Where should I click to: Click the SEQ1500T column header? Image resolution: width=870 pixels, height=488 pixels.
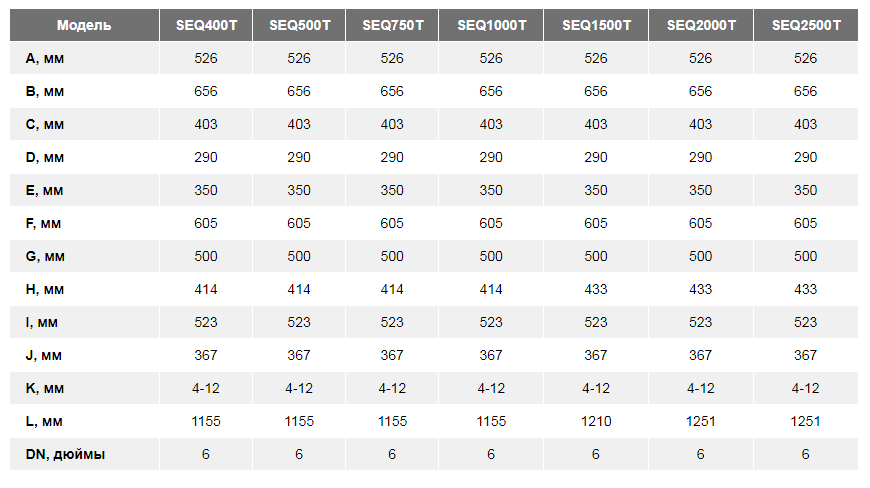[596, 25]
